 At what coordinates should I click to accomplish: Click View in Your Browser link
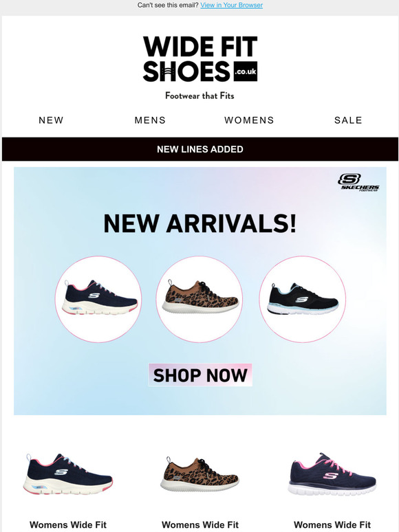[x=232, y=5]
